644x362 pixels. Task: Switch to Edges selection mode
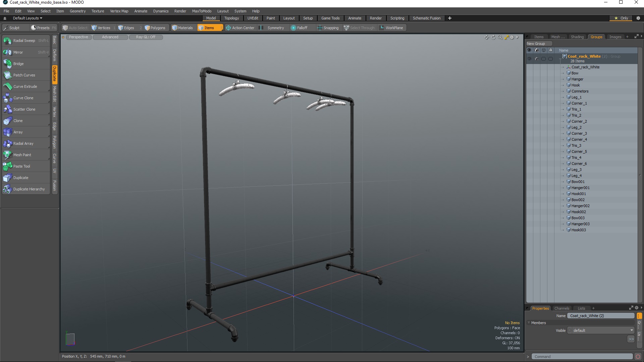pos(129,28)
